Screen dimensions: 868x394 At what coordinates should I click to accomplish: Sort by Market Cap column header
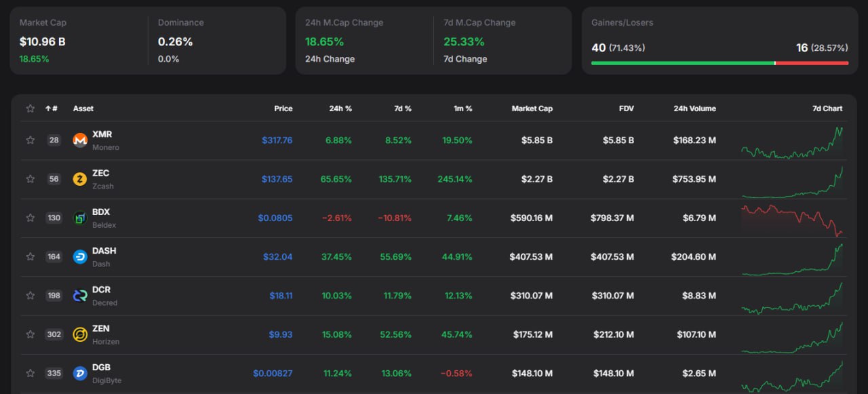[x=532, y=109]
